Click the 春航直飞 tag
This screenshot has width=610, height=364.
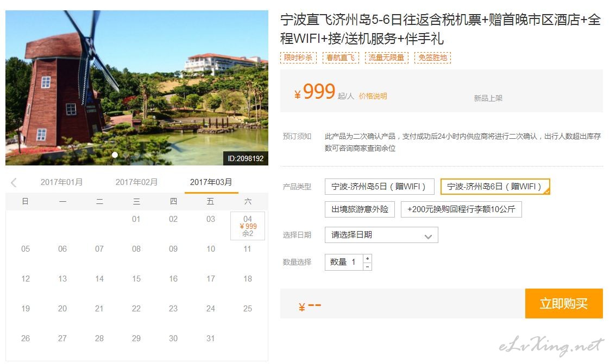pyautogui.click(x=341, y=58)
